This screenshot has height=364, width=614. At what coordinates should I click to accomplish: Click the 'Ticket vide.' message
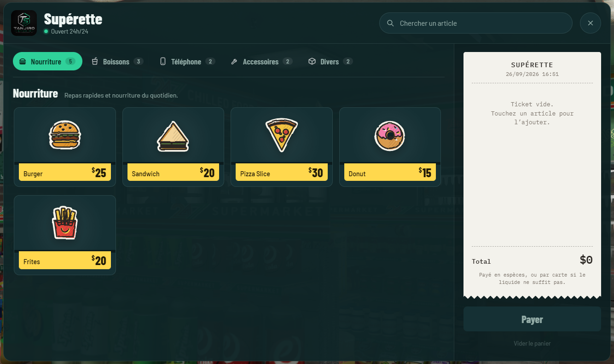[x=532, y=104]
